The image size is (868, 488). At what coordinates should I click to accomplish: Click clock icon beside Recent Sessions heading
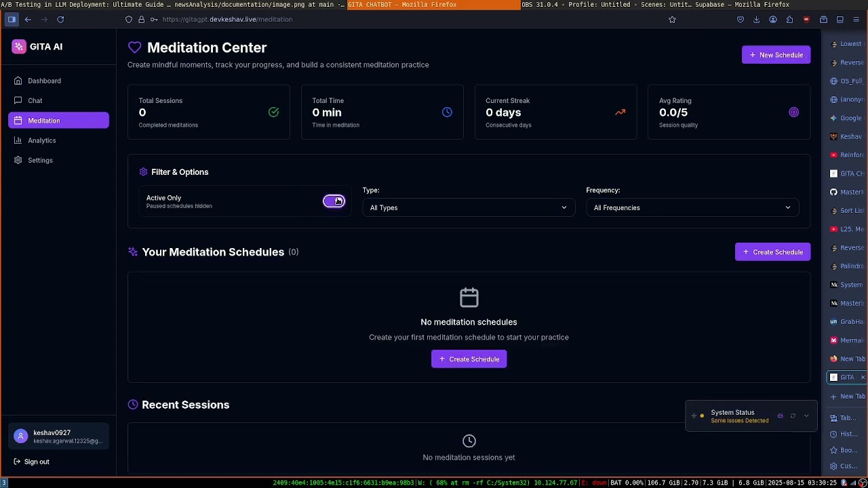[133, 405]
